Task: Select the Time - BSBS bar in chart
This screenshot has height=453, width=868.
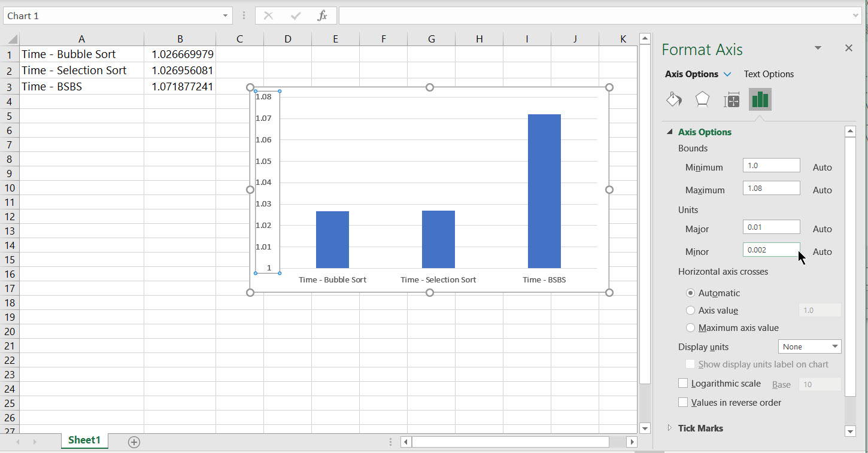Action: click(x=544, y=191)
